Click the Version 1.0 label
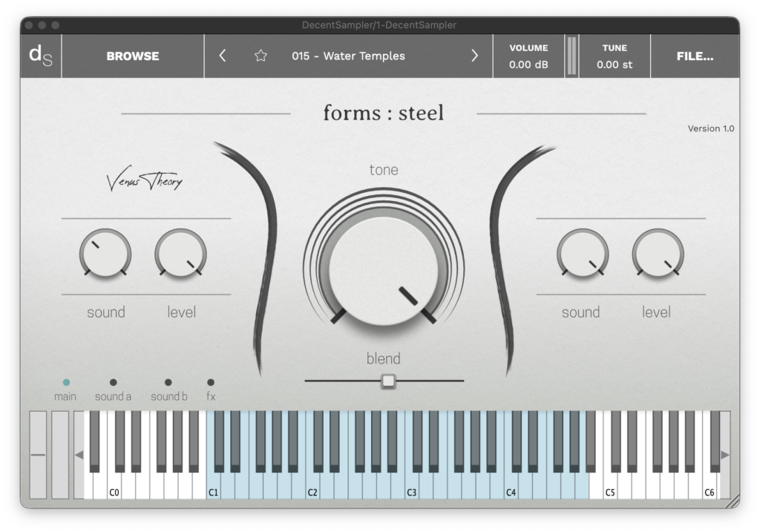 (710, 128)
